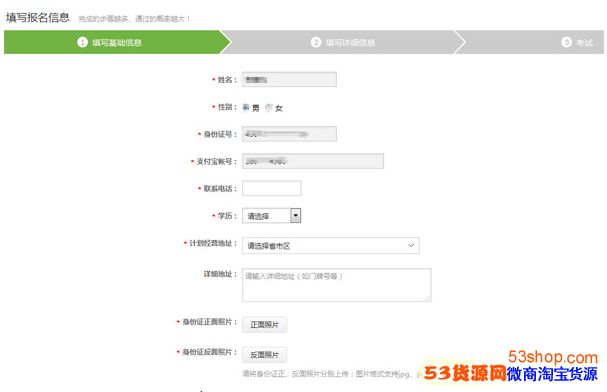Click the step 2 number circle icon

(316, 42)
